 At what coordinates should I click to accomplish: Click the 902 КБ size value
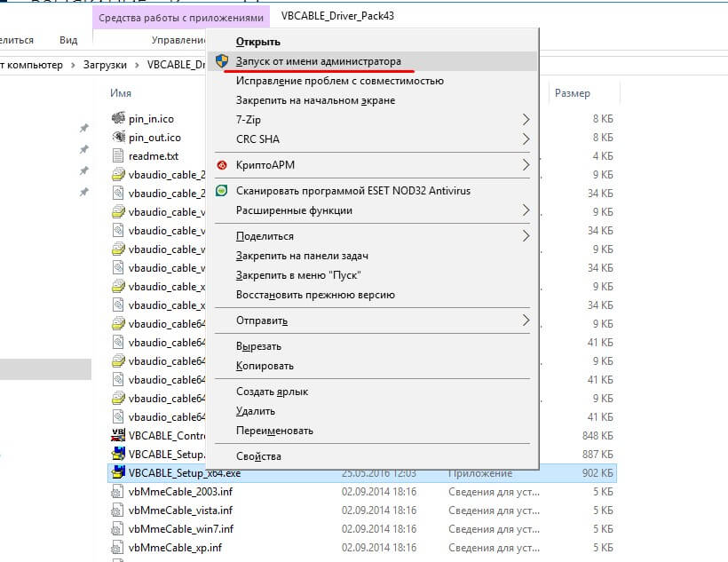tap(597, 473)
